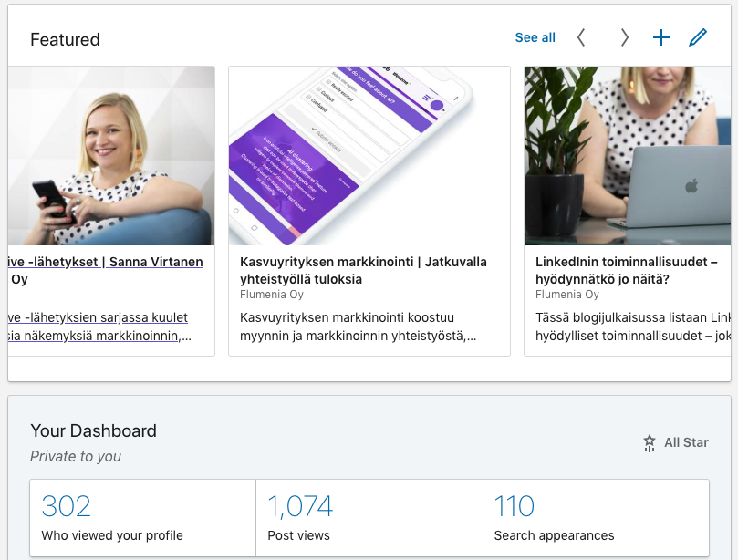Image resolution: width=738 pixels, height=560 pixels.
Task: Click the Private to you label
Action: 76,456
